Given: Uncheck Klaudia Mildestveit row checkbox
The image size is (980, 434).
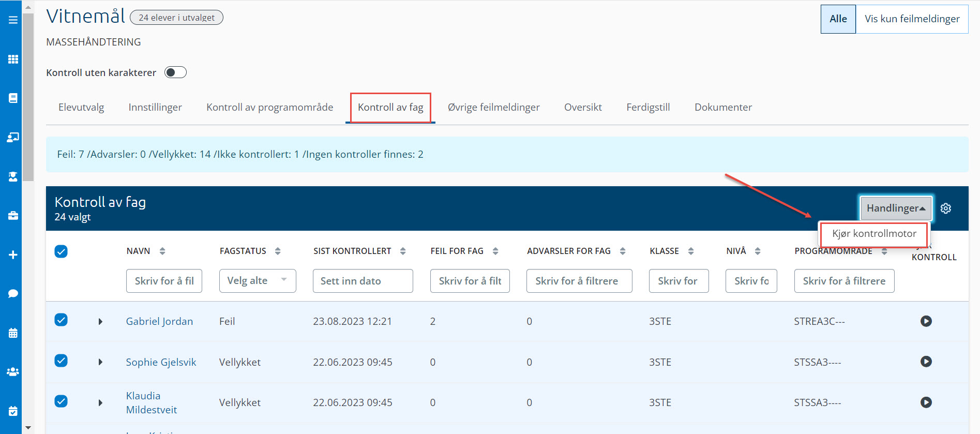Looking at the screenshot, I should [x=61, y=401].
